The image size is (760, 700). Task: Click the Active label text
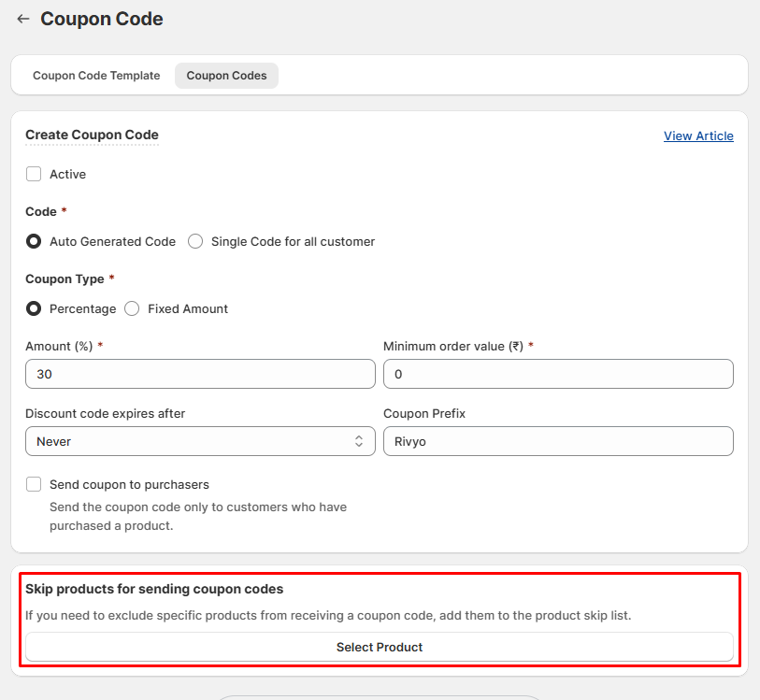tap(68, 175)
